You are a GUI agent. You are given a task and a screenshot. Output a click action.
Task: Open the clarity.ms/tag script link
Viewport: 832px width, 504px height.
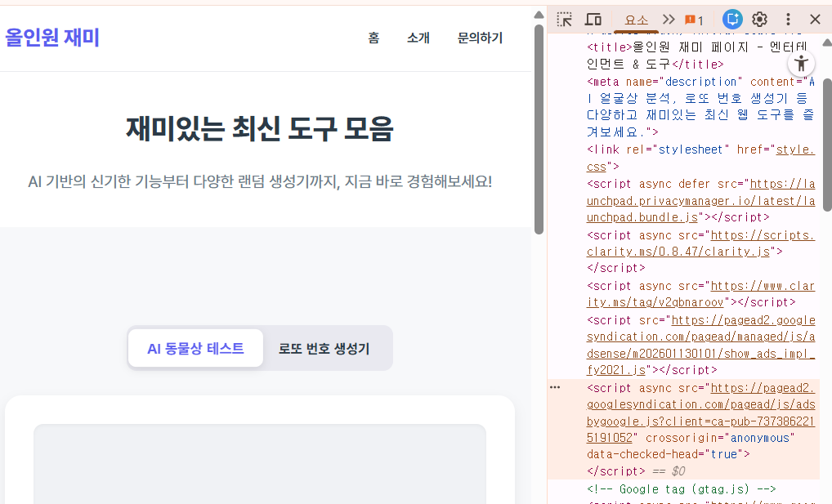(700, 294)
